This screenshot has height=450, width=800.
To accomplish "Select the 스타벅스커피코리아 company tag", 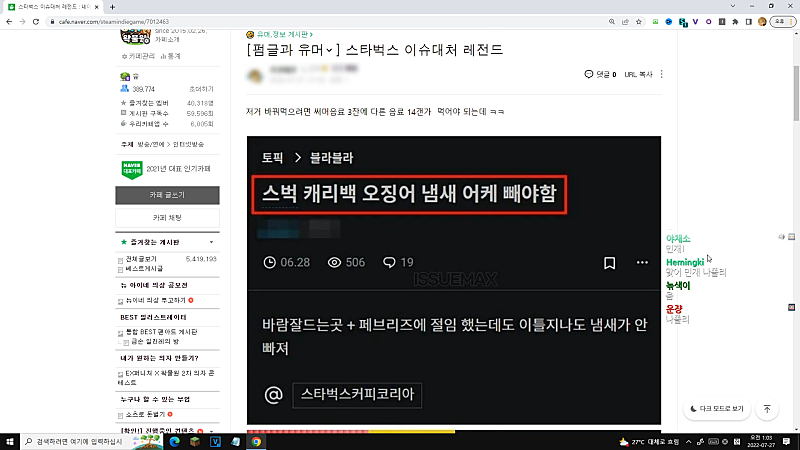I will pos(357,394).
